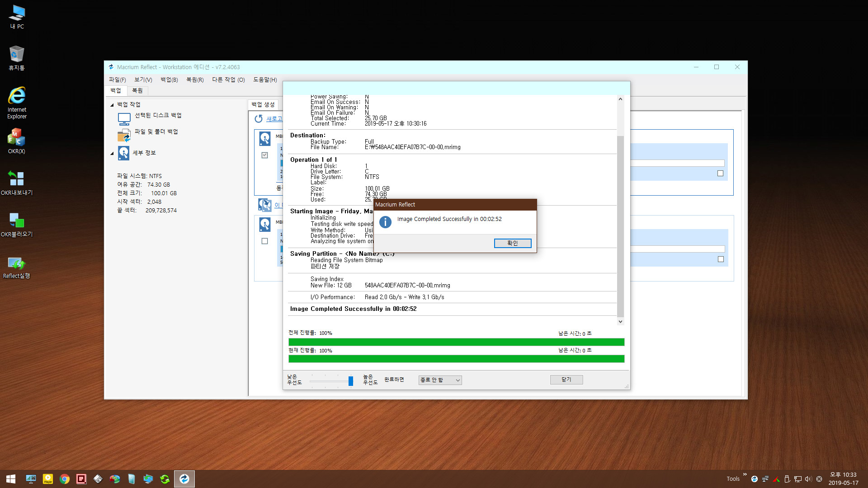868x488 pixels.
Task: Open the 보기(V) menu
Action: point(143,80)
